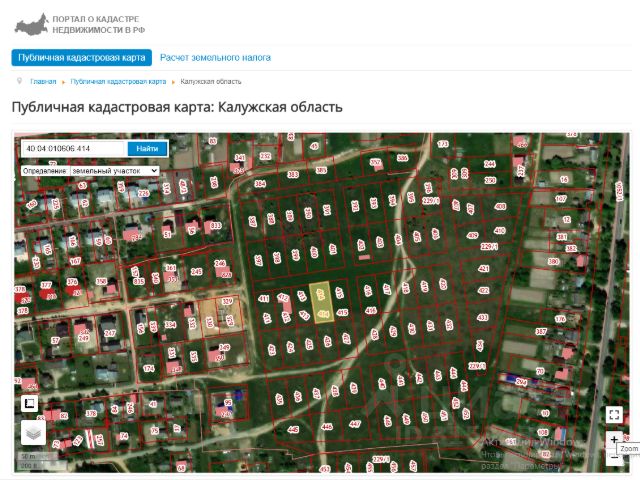Toggle fullscreen map view
Image resolution: width=640 pixels, height=480 pixels.
(614, 415)
